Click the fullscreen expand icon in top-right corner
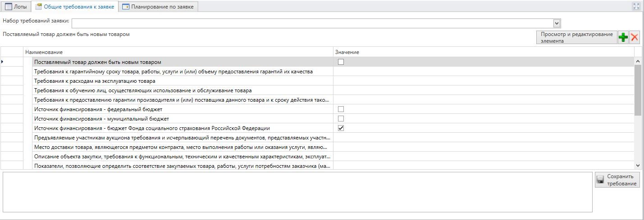The height and width of the screenshot is (220, 644). 636,6
